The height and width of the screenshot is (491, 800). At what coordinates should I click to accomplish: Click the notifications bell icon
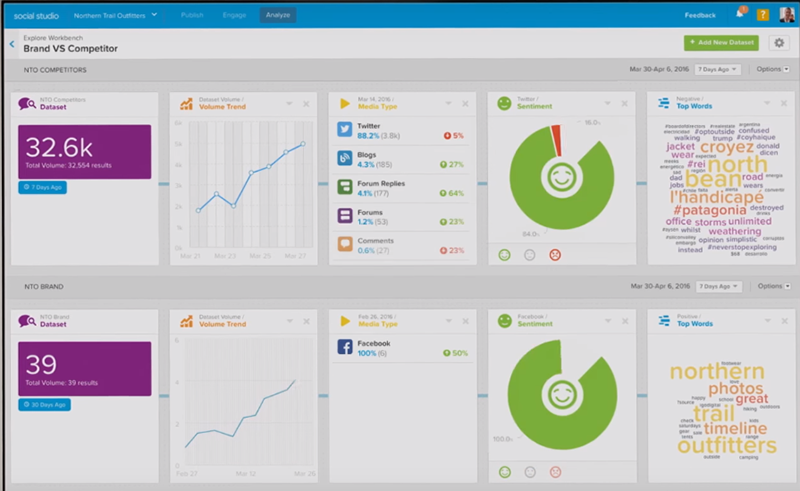click(739, 15)
